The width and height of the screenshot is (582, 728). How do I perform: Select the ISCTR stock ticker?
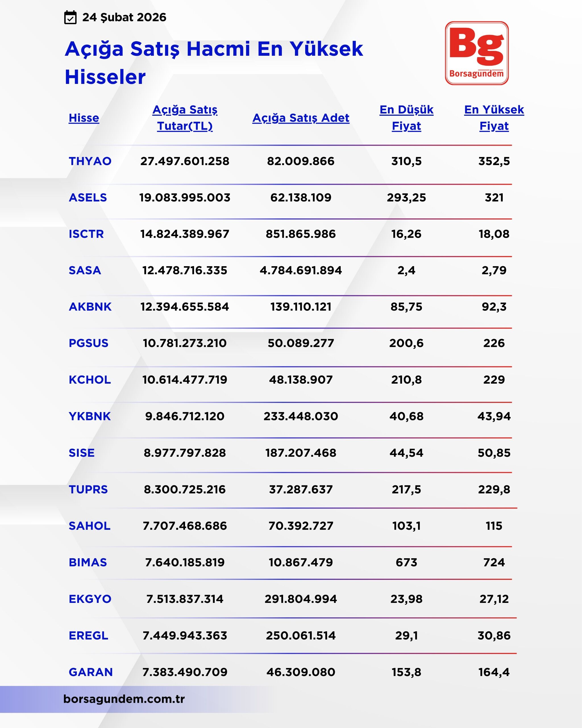coord(86,234)
